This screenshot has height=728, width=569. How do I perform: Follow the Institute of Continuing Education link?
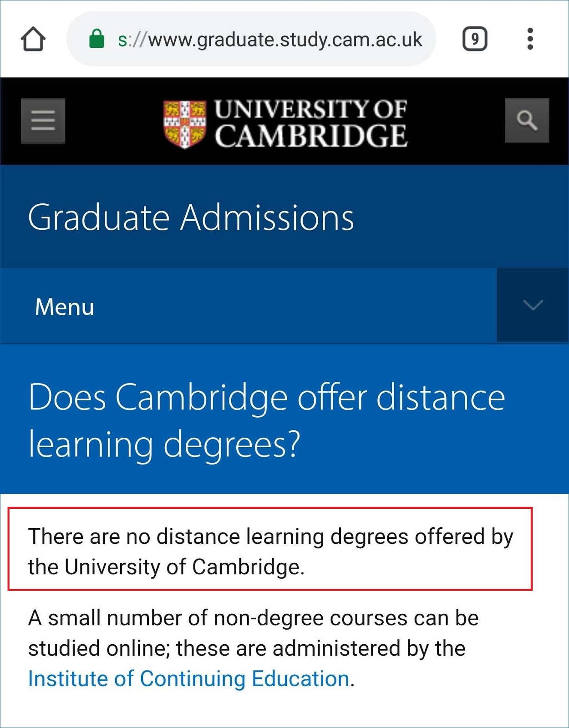coord(188,678)
